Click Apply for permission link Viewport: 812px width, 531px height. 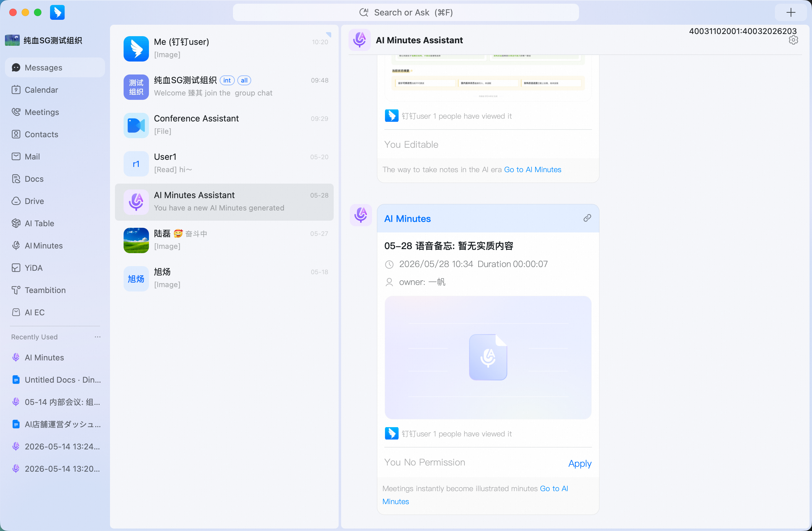580,463
